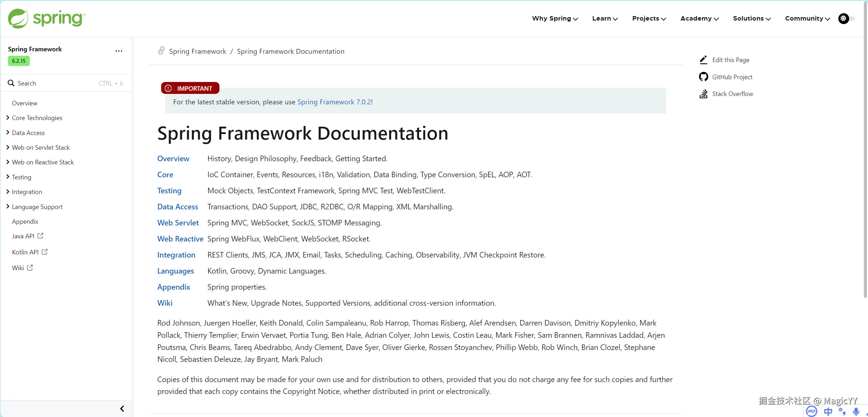Click external link icon next to Java API

41,236
